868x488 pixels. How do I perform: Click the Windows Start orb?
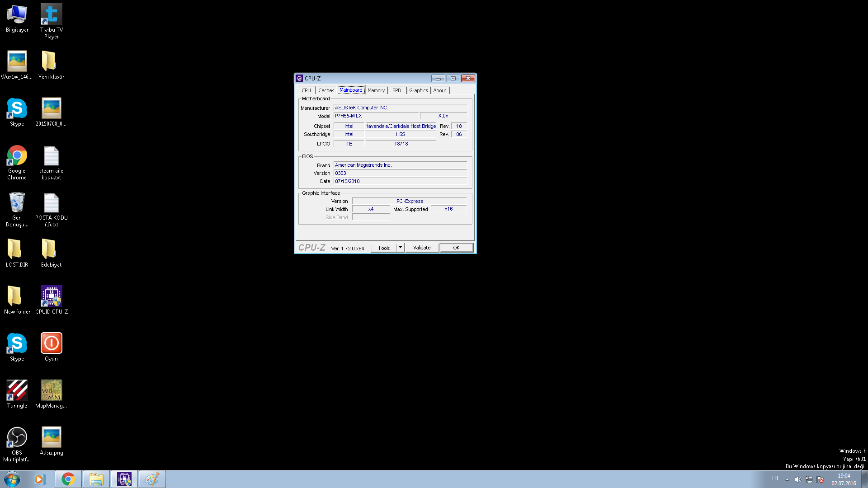click(x=12, y=479)
